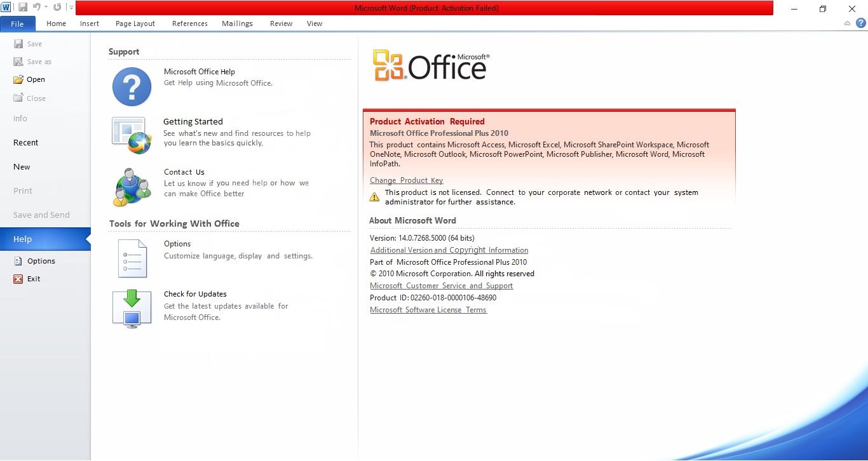Open the Undo history dropdown arrow
Image resolution: width=868 pixels, height=461 pixels.
46,8
